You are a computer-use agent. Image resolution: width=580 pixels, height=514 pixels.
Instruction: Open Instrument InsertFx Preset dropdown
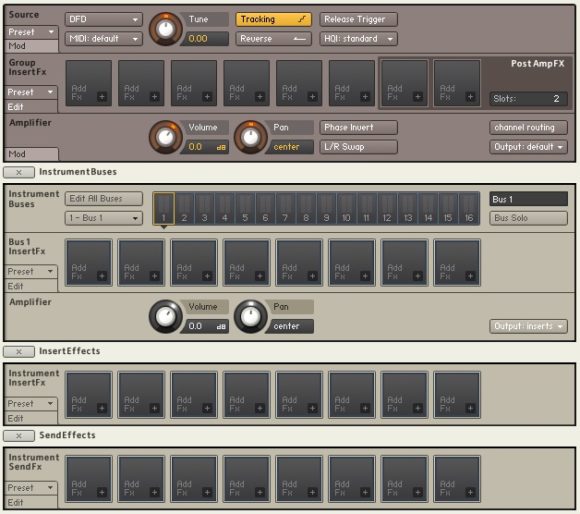point(31,404)
